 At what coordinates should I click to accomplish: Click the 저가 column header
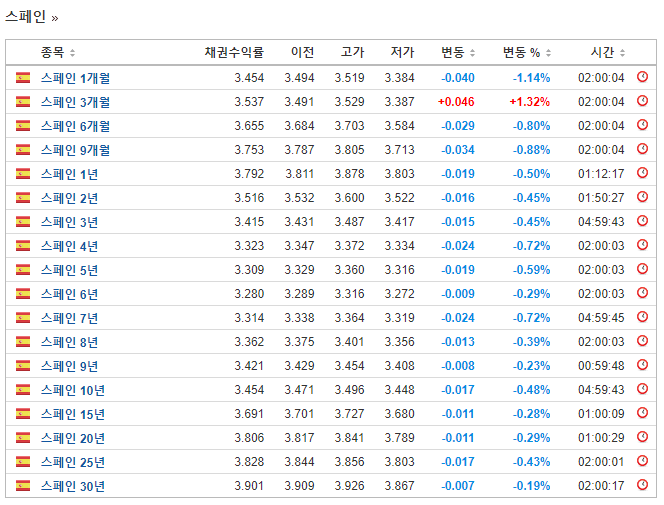(x=402, y=52)
